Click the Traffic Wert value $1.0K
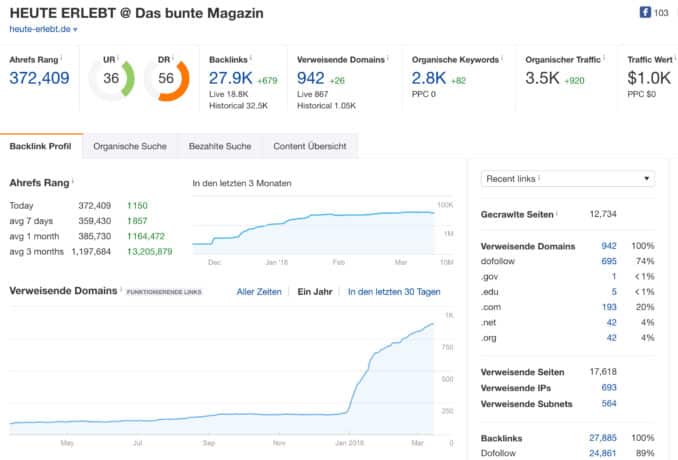The image size is (678, 460). pyautogui.click(x=649, y=78)
